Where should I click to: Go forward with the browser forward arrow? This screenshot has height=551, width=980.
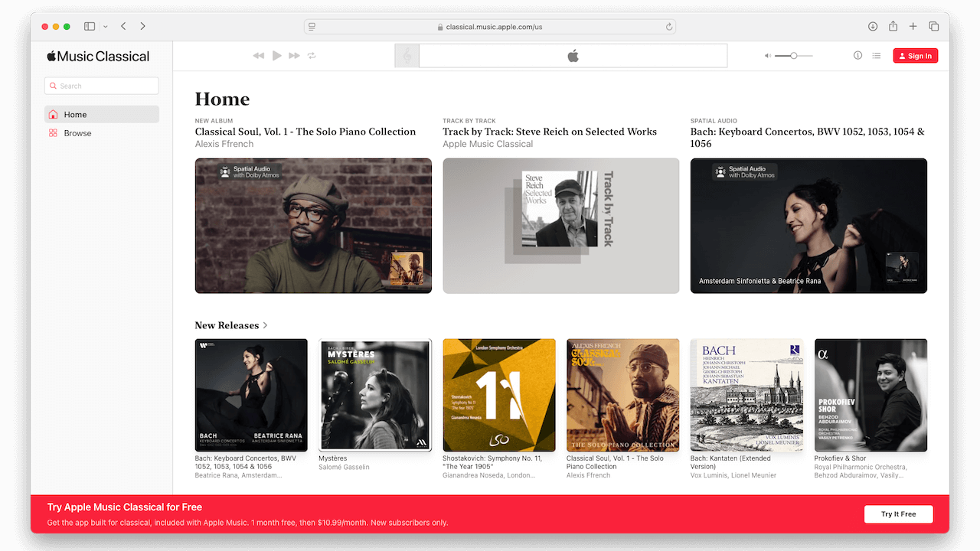(x=143, y=26)
